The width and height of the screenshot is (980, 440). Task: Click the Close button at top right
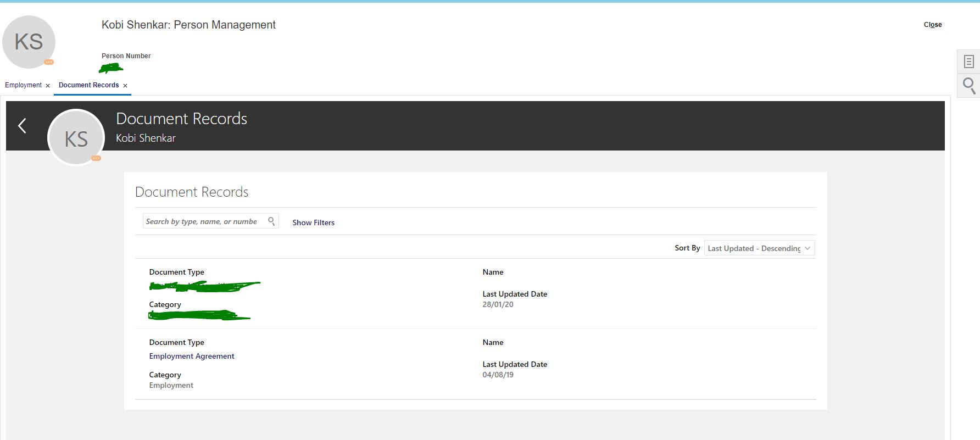point(933,25)
